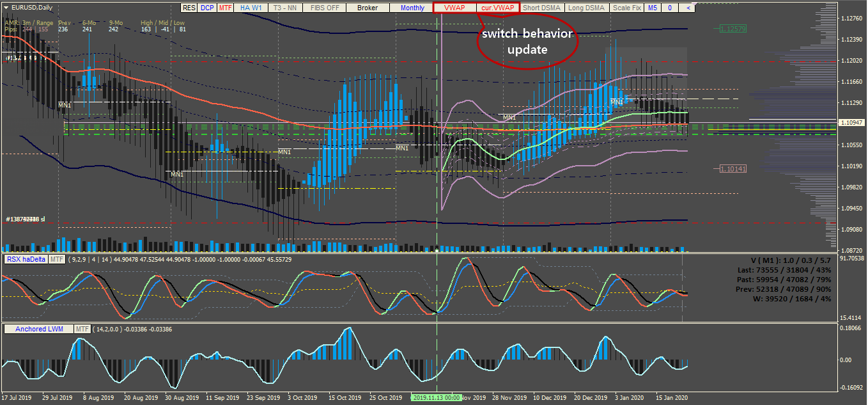This screenshot has width=868, height=405.
Task: Click the EURUSD,Daily chart window icon
Action: tap(6, 7)
